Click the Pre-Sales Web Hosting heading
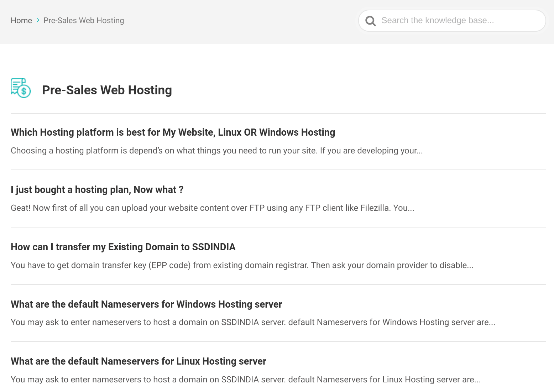Image resolution: width=554 pixels, height=392 pixels. point(107,90)
